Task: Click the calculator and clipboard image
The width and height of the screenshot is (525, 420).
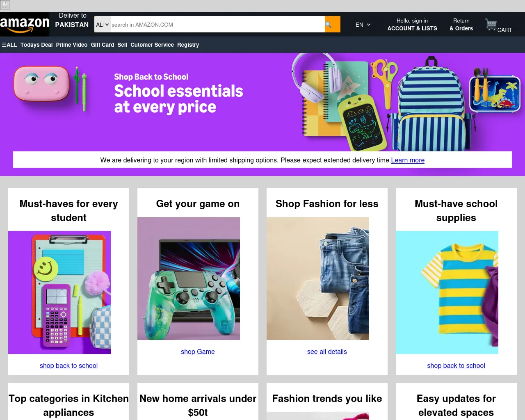Action: (x=59, y=292)
